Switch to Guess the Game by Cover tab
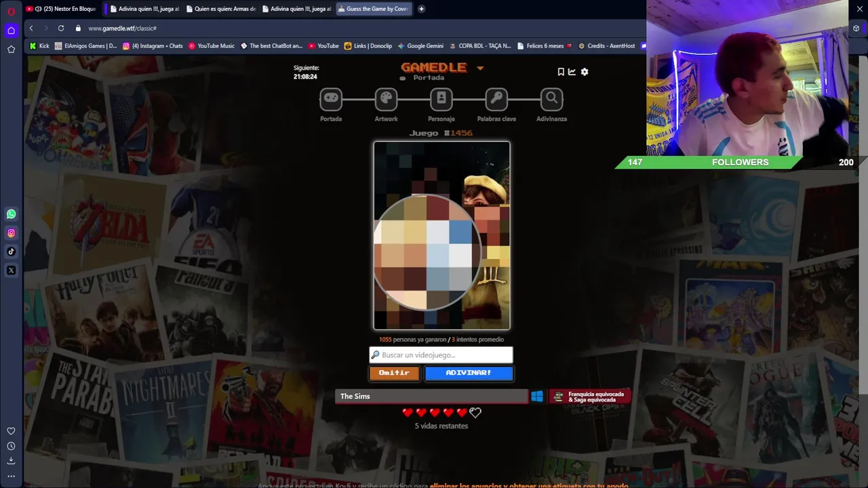 [372, 9]
